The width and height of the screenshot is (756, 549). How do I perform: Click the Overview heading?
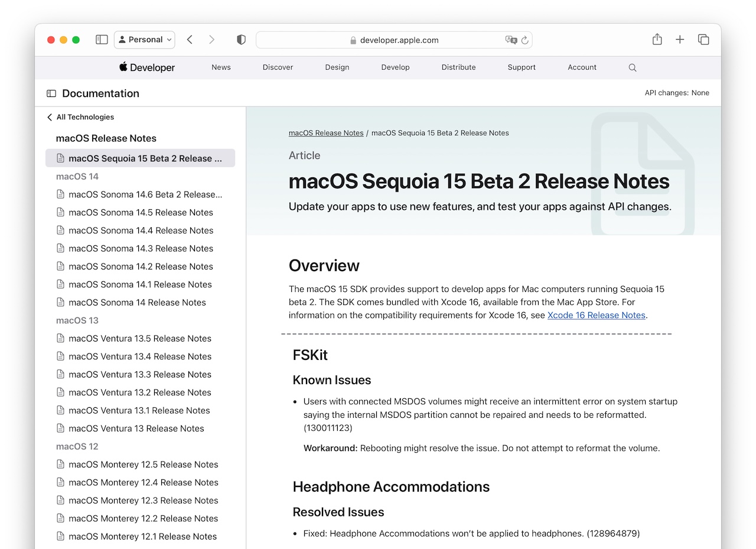pyautogui.click(x=324, y=266)
